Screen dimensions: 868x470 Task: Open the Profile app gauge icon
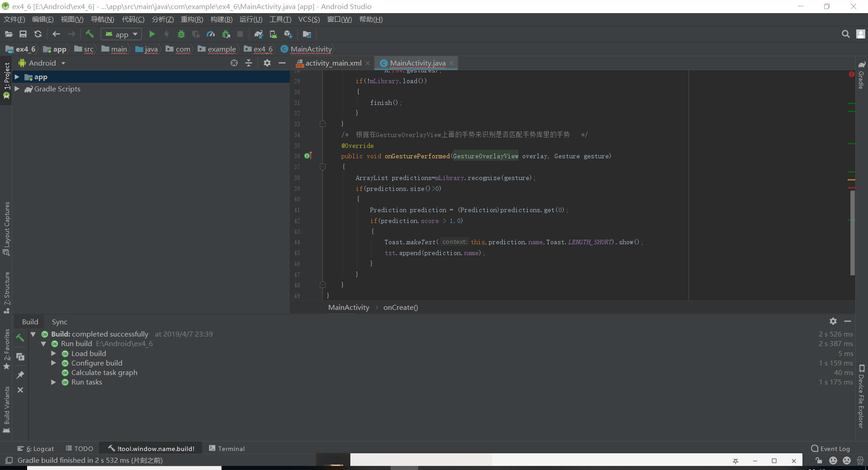tap(211, 34)
